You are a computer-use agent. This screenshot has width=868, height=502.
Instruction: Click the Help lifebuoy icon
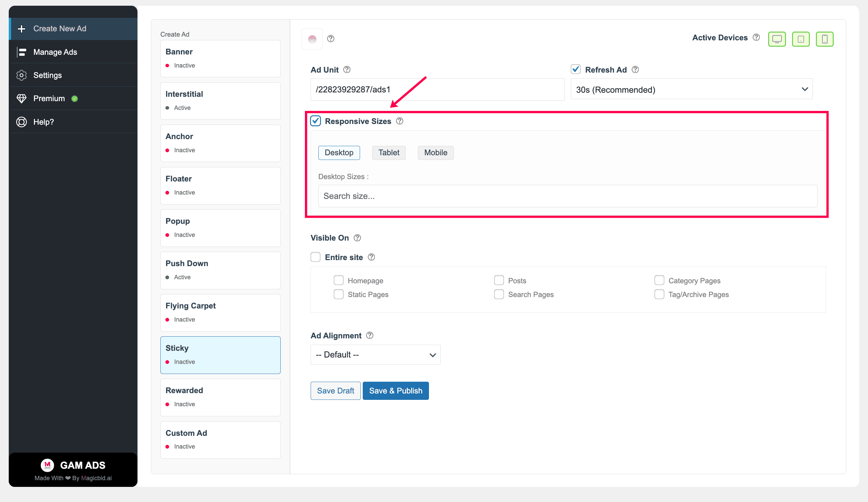[x=22, y=122]
